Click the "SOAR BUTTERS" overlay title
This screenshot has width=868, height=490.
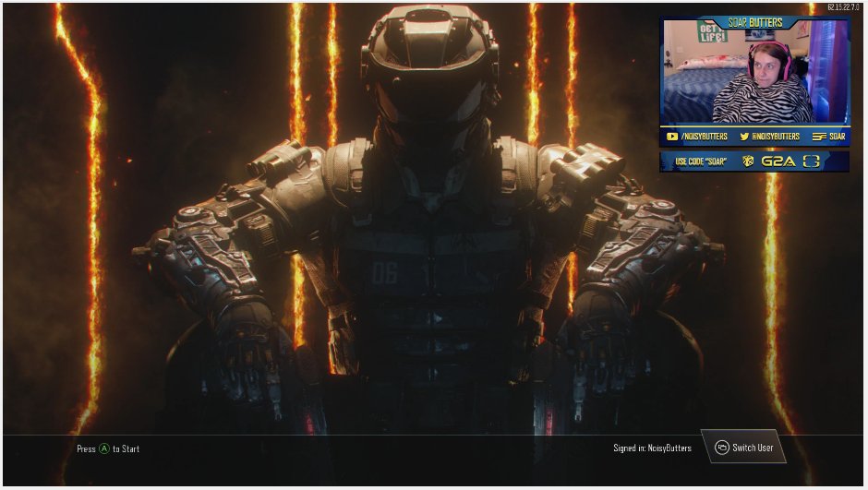coord(755,23)
